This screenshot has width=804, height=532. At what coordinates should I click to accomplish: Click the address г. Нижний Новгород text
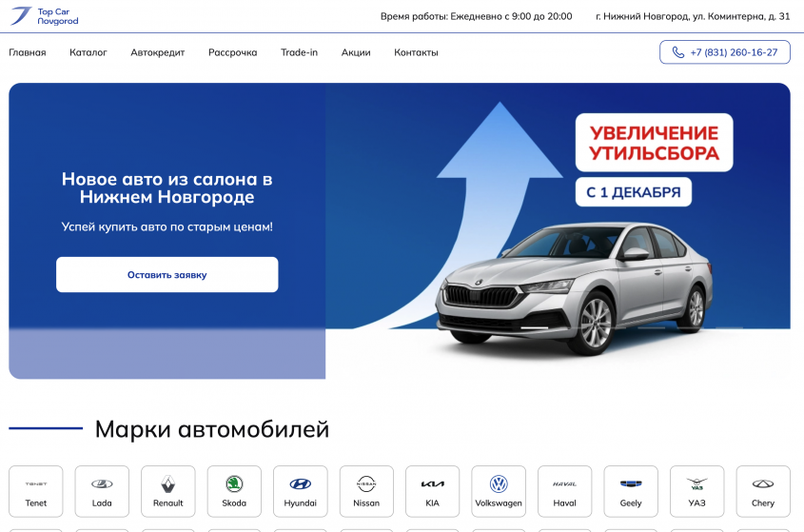click(x=693, y=16)
